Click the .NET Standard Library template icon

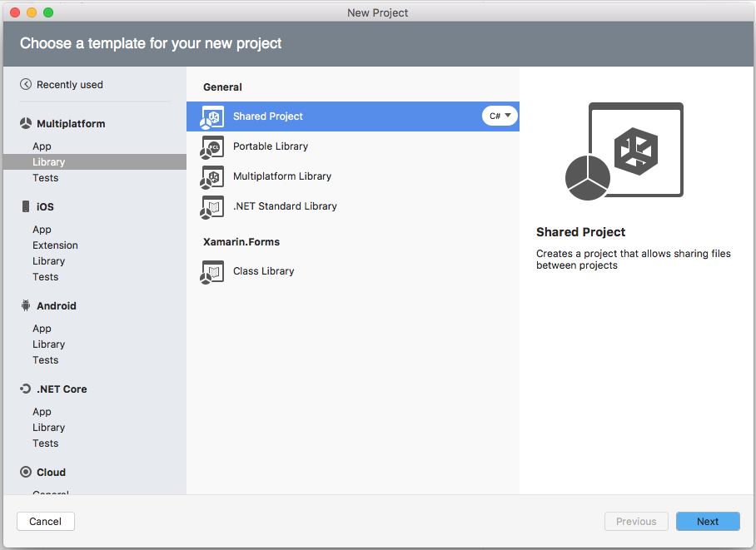click(x=212, y=207)
